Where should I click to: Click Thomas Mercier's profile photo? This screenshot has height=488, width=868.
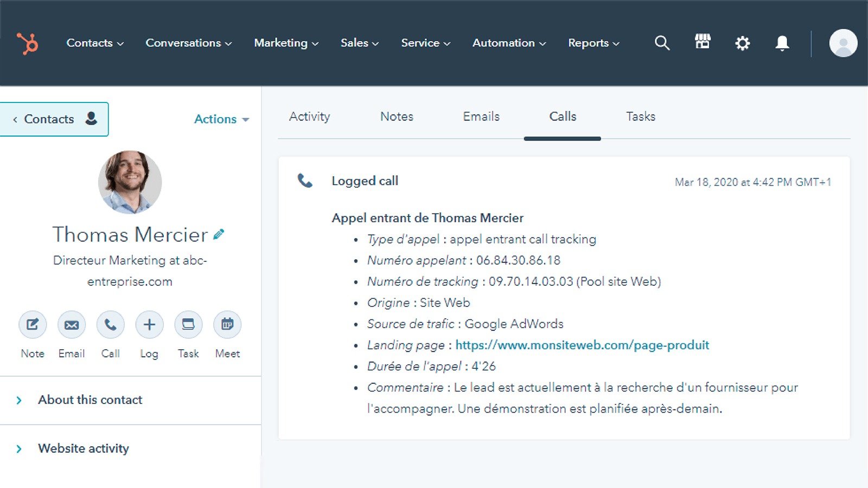tap(130, 182)
